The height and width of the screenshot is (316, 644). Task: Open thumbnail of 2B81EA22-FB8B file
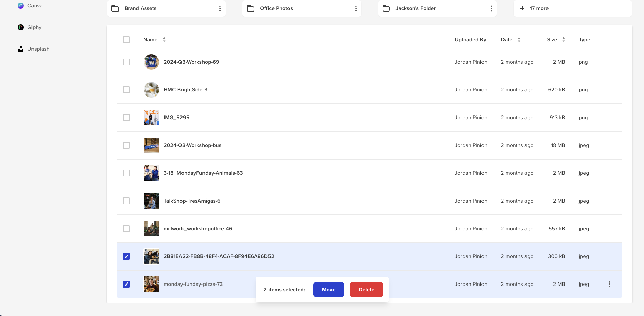tap(151, 256)
